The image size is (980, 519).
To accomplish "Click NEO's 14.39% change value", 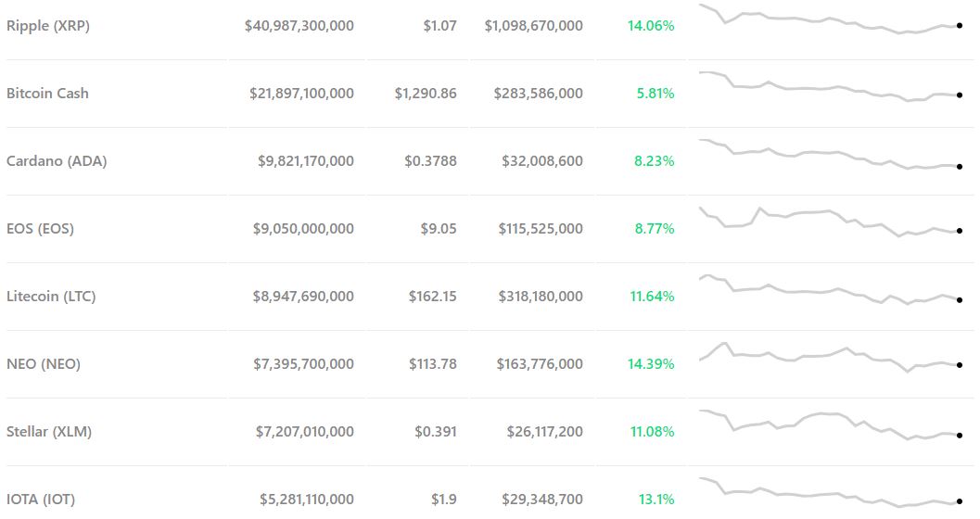I will pyautogui.click(x=651, y=364).
